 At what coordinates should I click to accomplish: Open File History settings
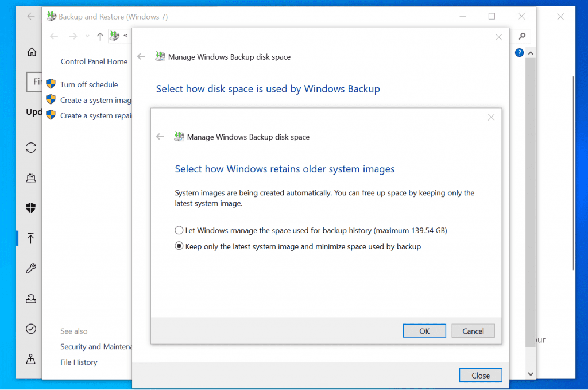(x=79, y=362)
